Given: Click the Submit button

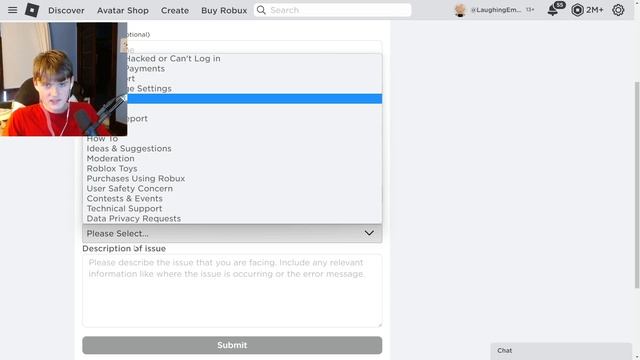Looking at the screenshot, I should (x=232, y=345).
